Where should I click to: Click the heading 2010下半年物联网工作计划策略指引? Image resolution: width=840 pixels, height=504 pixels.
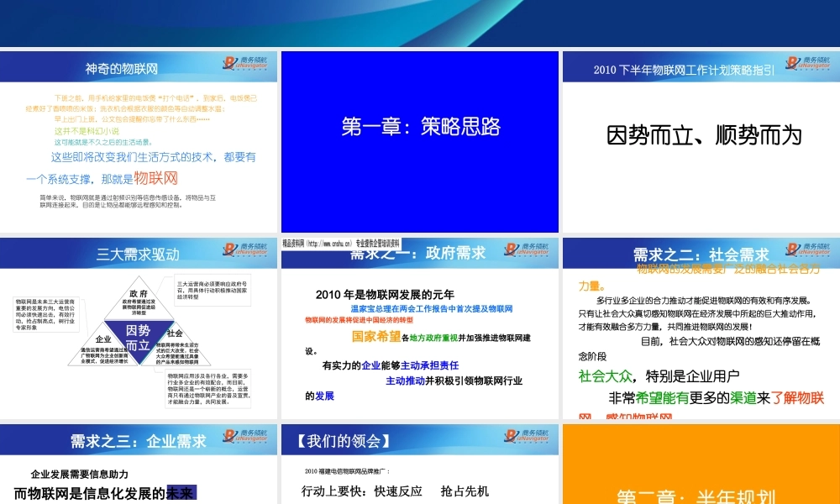pos(684,71)
